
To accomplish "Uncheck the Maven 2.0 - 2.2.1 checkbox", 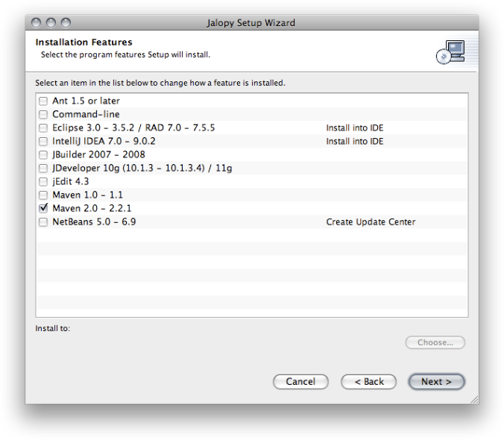I will pos(43,208).
